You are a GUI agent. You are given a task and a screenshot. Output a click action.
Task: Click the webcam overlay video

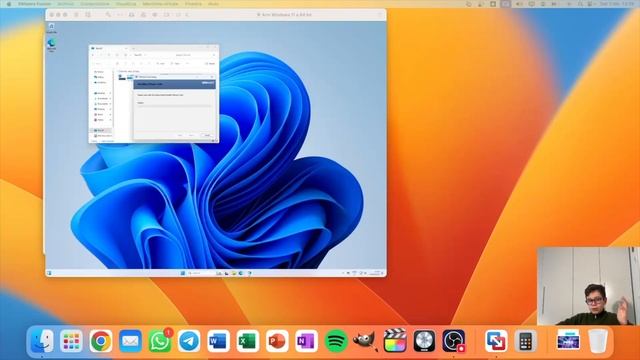pos(588,286)
